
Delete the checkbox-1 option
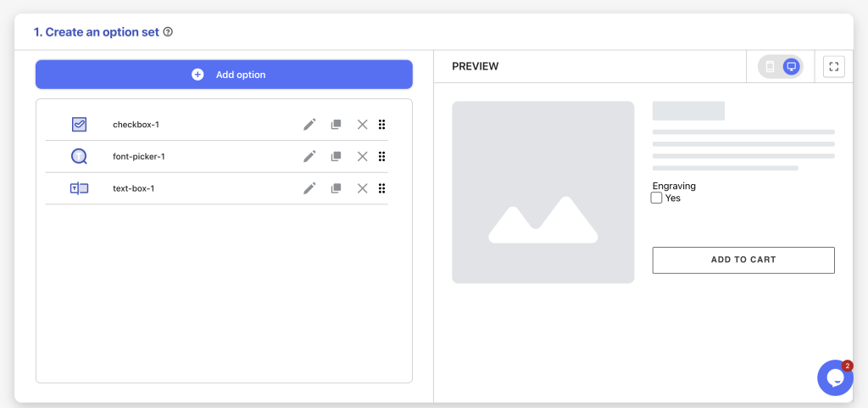click(x=362, y=125)
